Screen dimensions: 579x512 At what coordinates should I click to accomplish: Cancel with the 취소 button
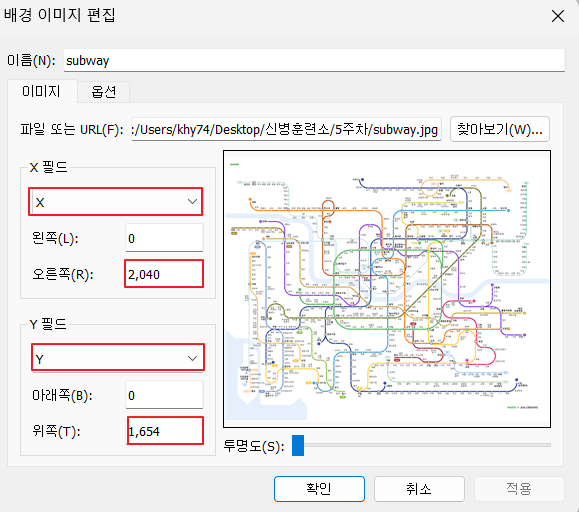(419, 489)
